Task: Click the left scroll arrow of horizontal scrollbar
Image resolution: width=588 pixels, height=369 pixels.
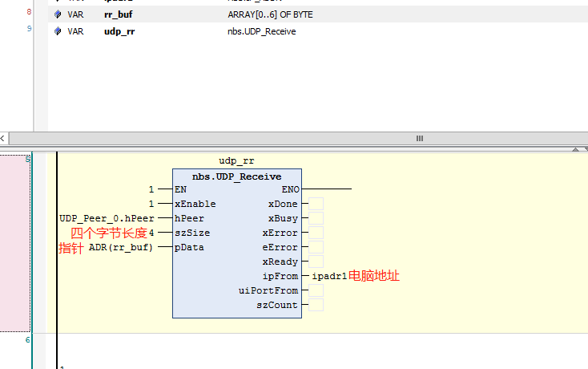Action: [2, 139]
